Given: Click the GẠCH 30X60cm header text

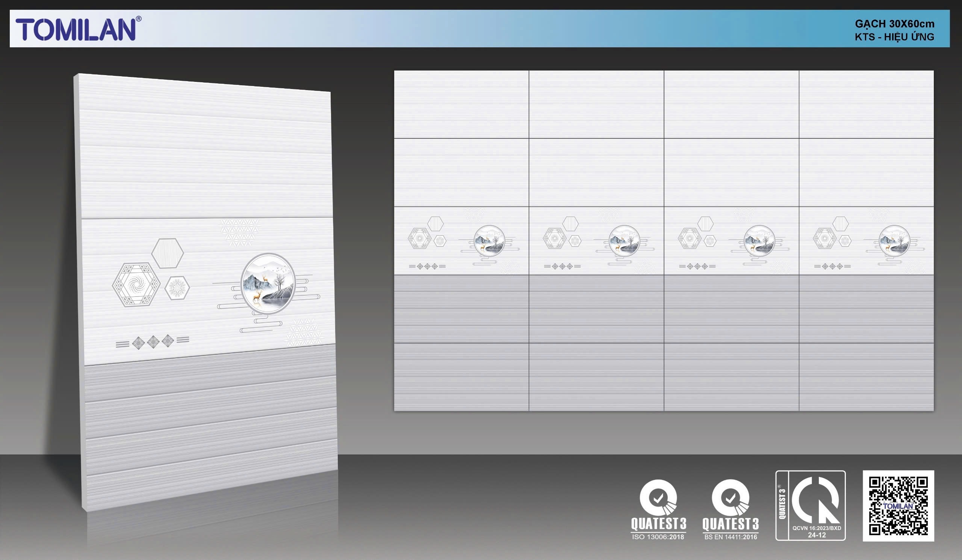Looking at the screenshot, I should tap(894, 24).
